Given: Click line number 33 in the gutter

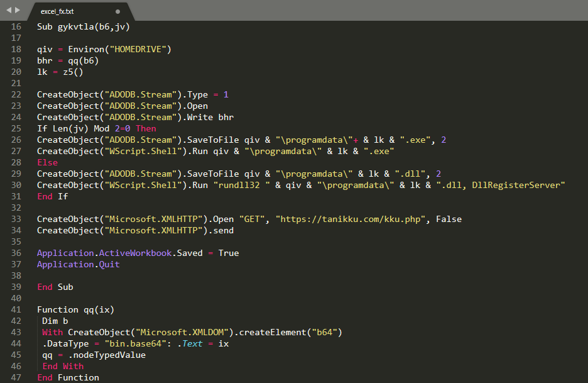Looking at the screenshot, I should point(16,219).
